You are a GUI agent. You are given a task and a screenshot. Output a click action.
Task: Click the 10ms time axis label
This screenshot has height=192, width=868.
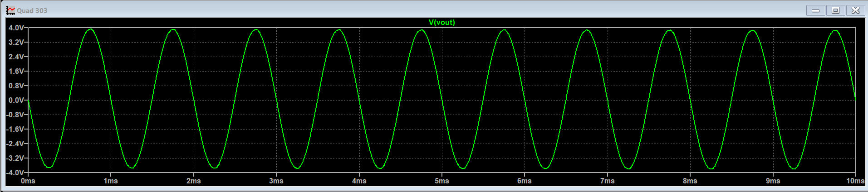(x=855, y=181)
